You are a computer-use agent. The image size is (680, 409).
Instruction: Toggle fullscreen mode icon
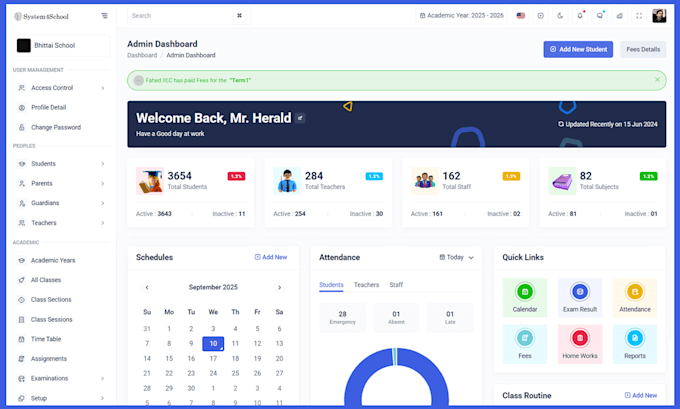pyautogui.click(x=639, y=16)
